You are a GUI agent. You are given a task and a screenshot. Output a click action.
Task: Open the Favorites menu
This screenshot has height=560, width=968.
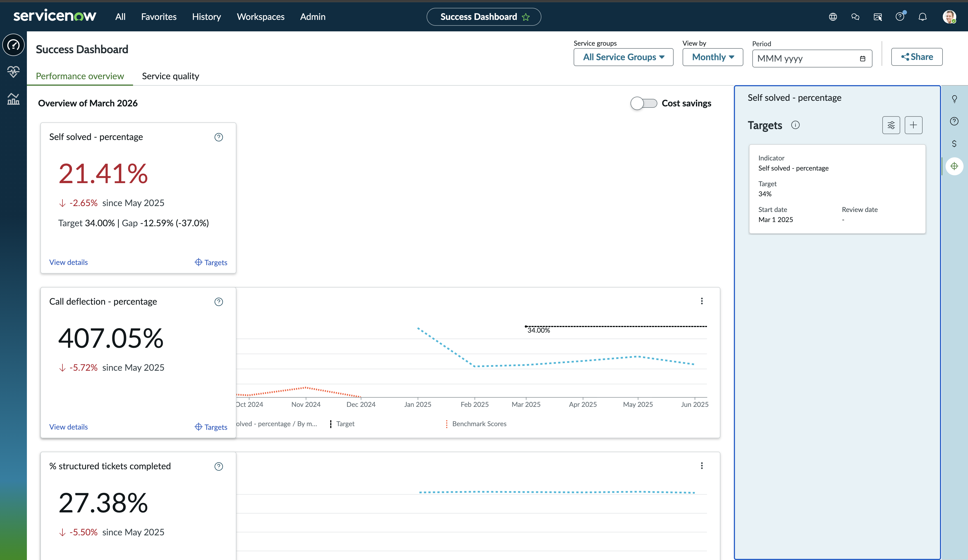159,17
